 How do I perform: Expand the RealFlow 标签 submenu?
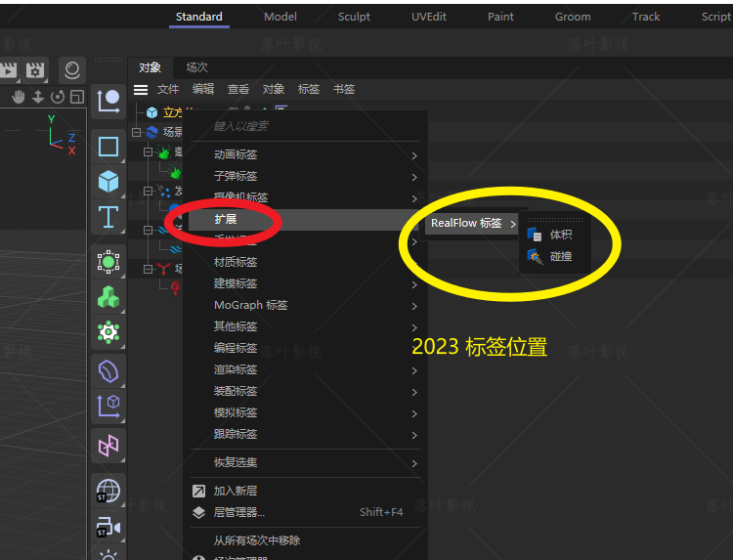point(513,224)
